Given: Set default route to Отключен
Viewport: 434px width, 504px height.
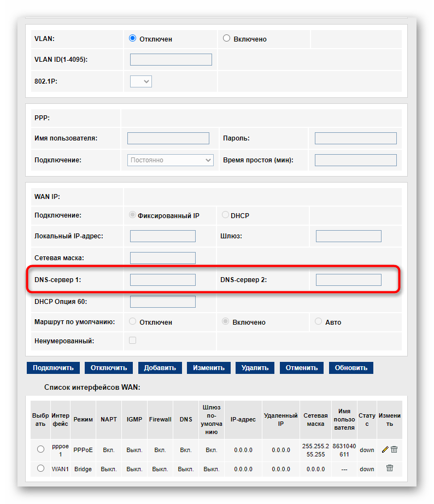Looking at the screenshot, I should [x=132, y=321].
